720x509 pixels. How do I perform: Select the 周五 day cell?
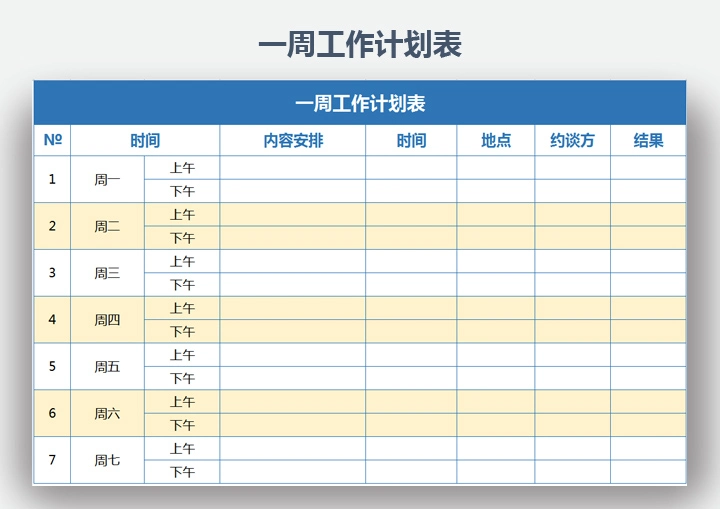(x=107, y=367)
